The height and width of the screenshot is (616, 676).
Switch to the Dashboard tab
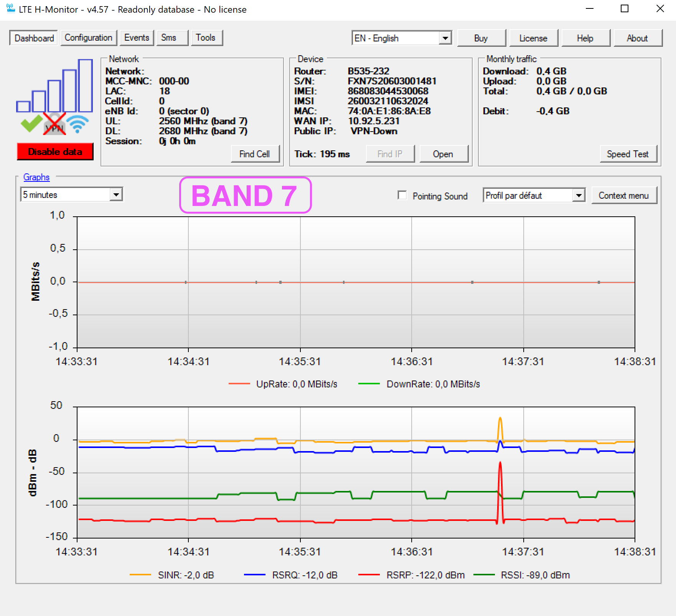[34, 38]
